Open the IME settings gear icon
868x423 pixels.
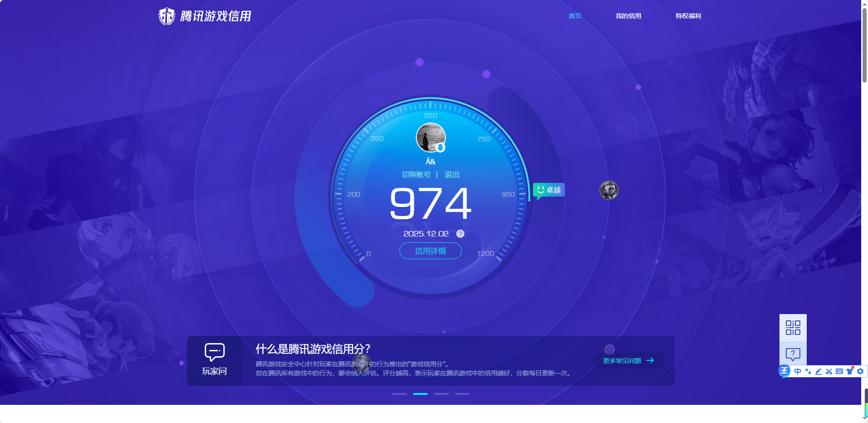point(860,371)
